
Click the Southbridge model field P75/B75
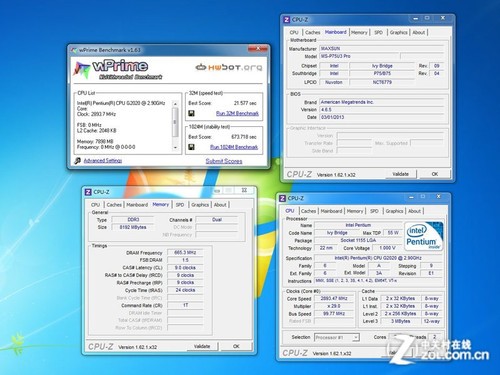382,73
